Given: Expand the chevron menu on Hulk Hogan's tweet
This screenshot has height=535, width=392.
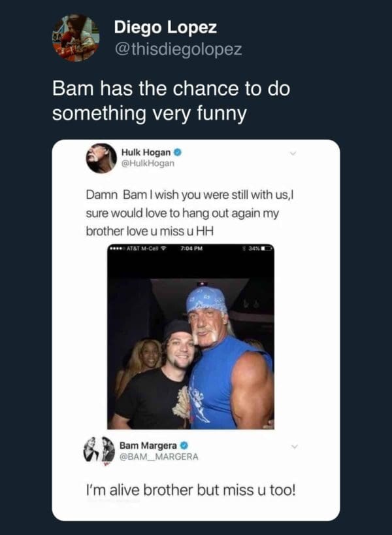Looking at the screenshot, I should tap(293, 154).
